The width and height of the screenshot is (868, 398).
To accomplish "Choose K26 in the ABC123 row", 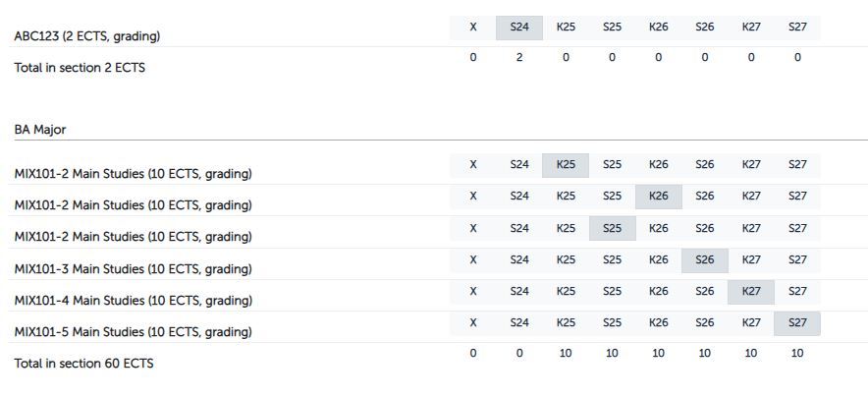I will [659, 28].
